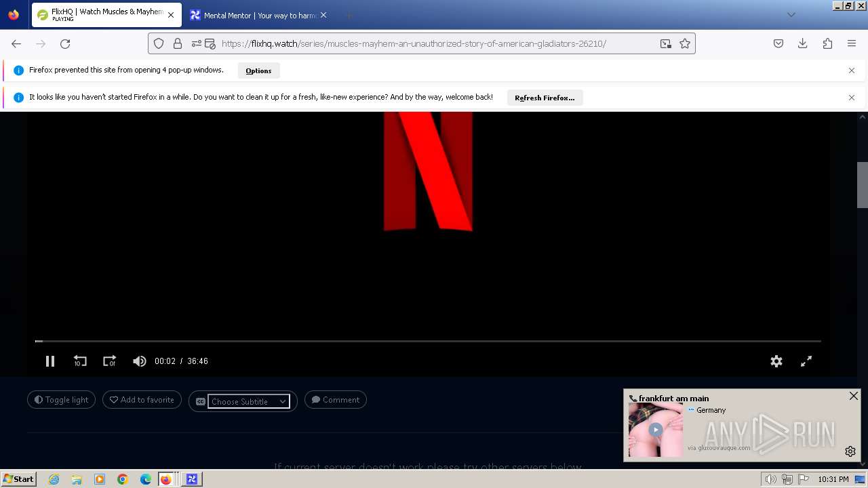Enter fullscreen video mode
The height and width of the screenshot is (488, 868).
tap(806, 361)
